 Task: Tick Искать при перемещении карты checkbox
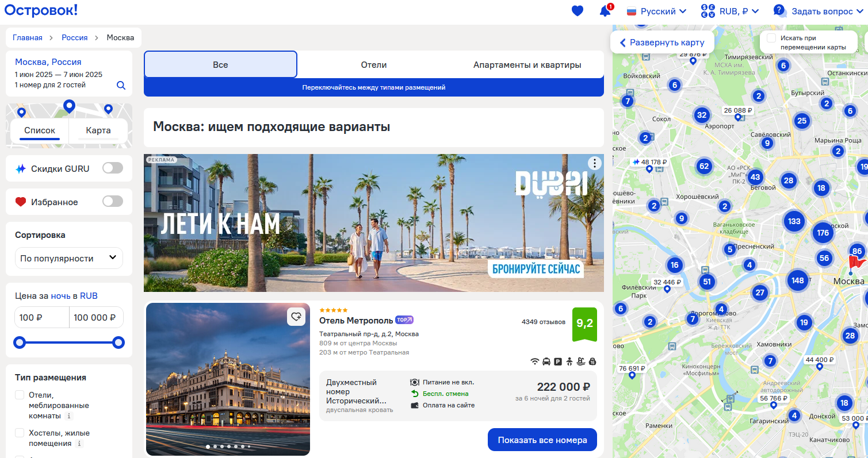click(771, 38)
